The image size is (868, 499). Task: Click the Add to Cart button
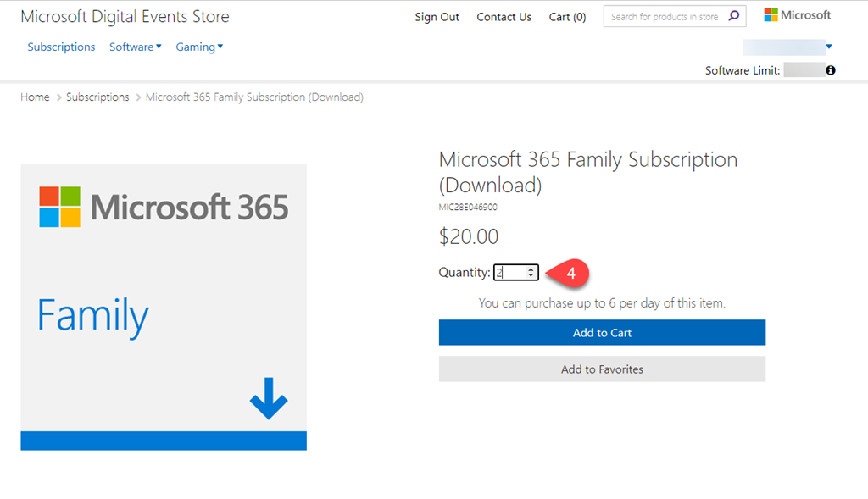click(603, 332)
